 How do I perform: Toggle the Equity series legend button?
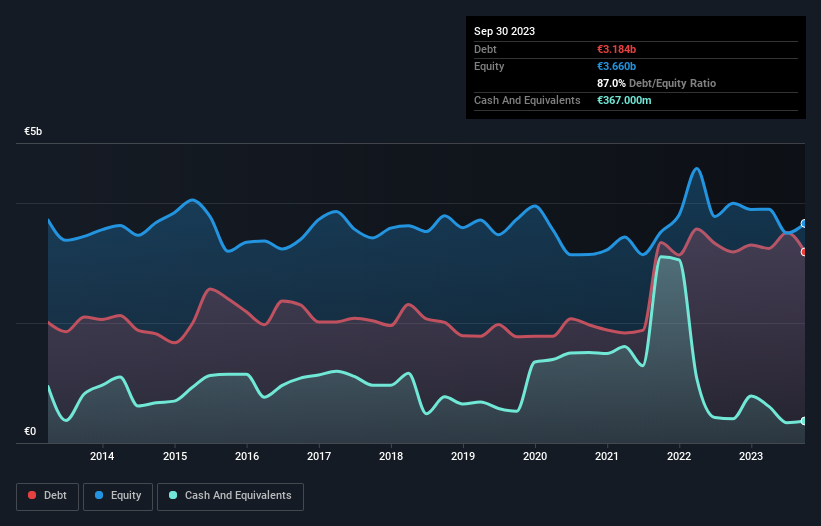coord(118,496)
